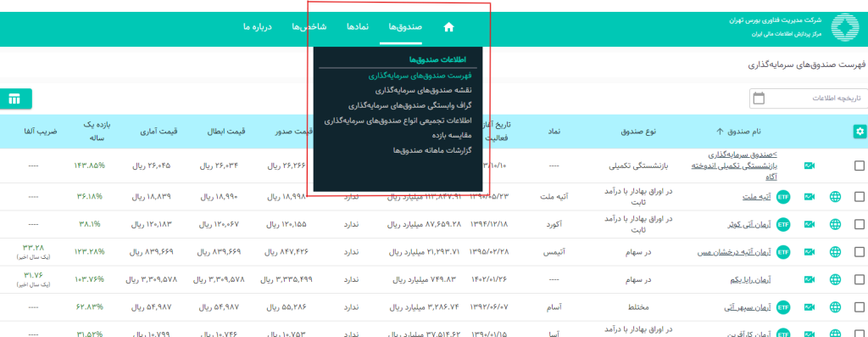Screen dimensions: 868x337
Task: Check the box for آتیه ملت row
Action: 860,197
